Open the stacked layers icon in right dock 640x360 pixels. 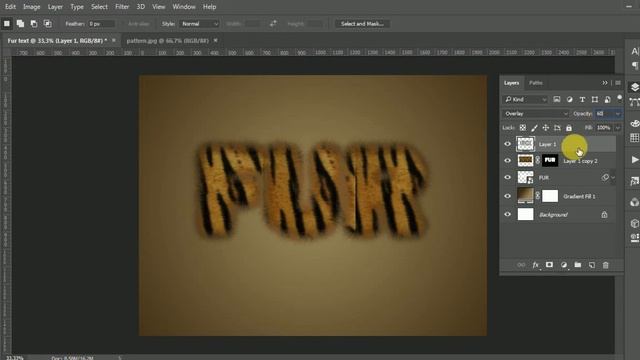pyautogui.click(x=634, y=87)
